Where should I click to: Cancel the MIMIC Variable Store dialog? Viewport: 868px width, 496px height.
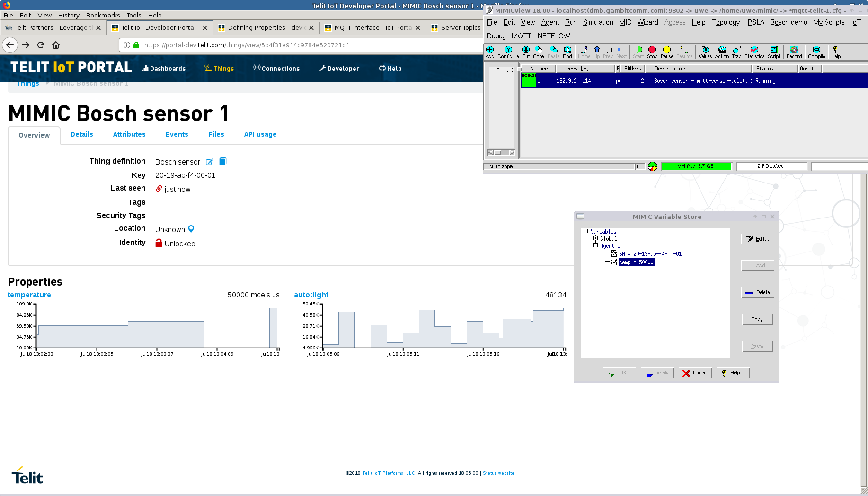coord(695,373)
